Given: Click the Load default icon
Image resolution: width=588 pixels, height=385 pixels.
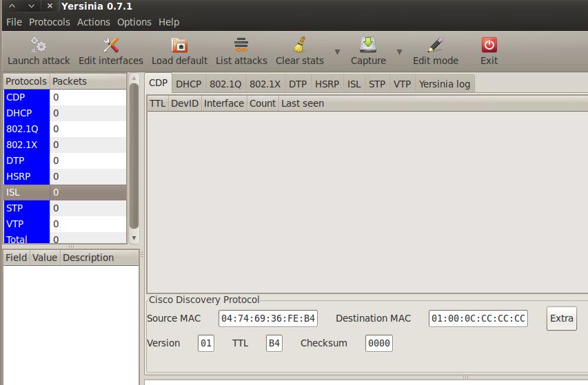Looking at the screenshot, I should (179, 45).
